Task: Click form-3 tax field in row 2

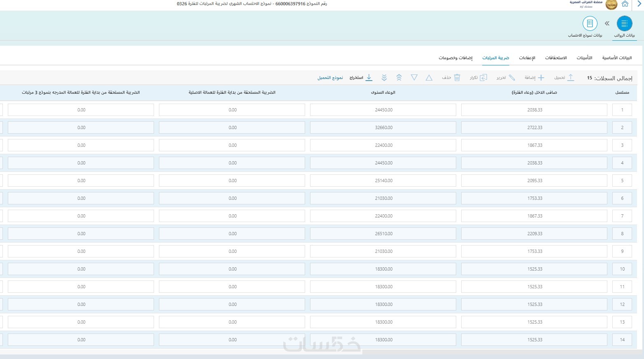Action: pos(81,127)
